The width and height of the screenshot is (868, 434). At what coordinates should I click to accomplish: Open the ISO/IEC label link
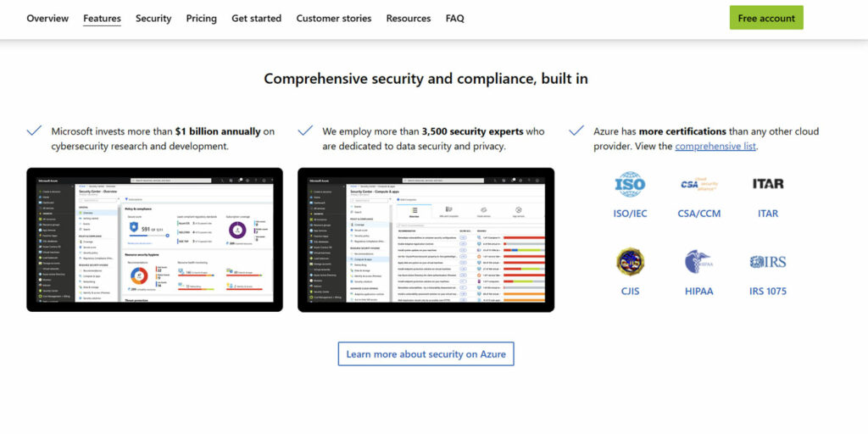[x=630, y=214]
